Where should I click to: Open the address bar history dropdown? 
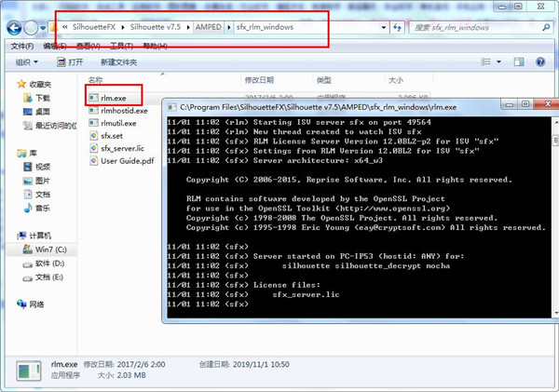384,27
